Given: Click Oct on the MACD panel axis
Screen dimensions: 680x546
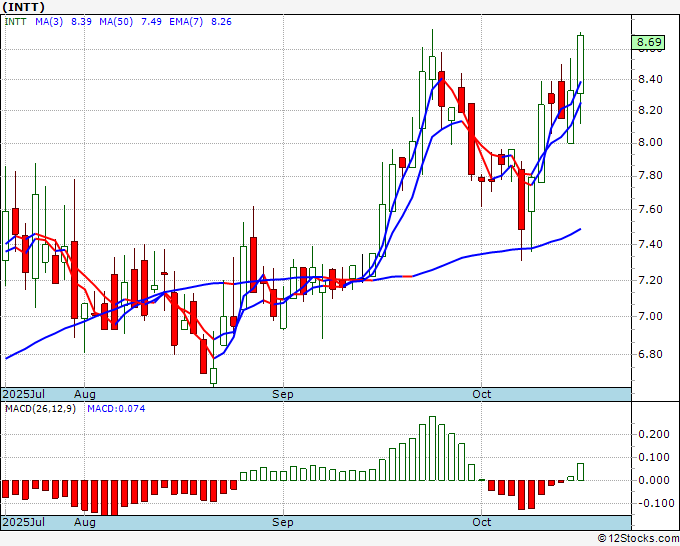Looking at the screenshot, I should click(x=481, y=522).
